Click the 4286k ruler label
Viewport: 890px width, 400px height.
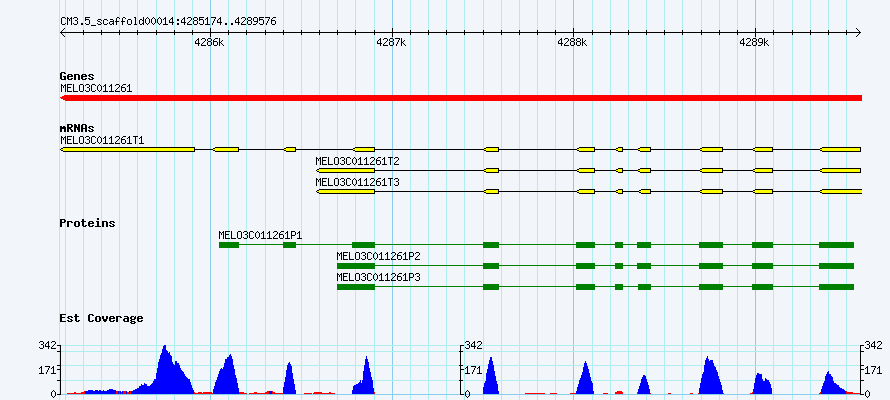209,43
